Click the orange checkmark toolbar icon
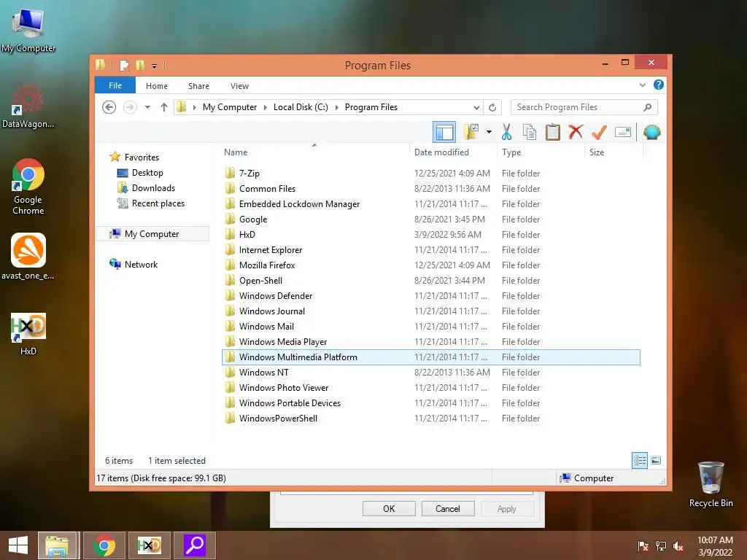 pos(599,132)
